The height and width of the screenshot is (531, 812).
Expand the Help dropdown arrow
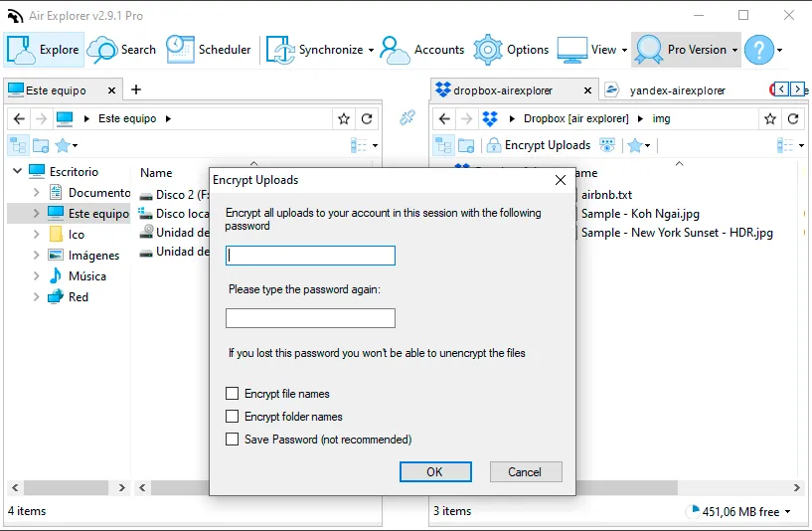point(779,51)
